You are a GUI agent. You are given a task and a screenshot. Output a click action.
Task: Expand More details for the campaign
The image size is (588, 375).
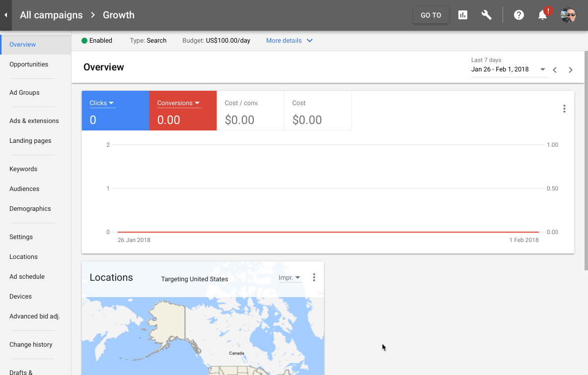point(289,41)
